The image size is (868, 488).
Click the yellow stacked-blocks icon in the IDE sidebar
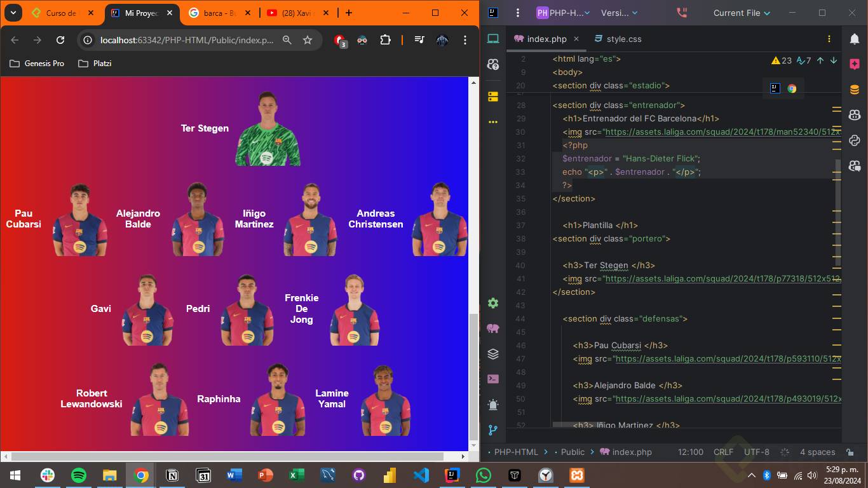(x=493, y=97)
